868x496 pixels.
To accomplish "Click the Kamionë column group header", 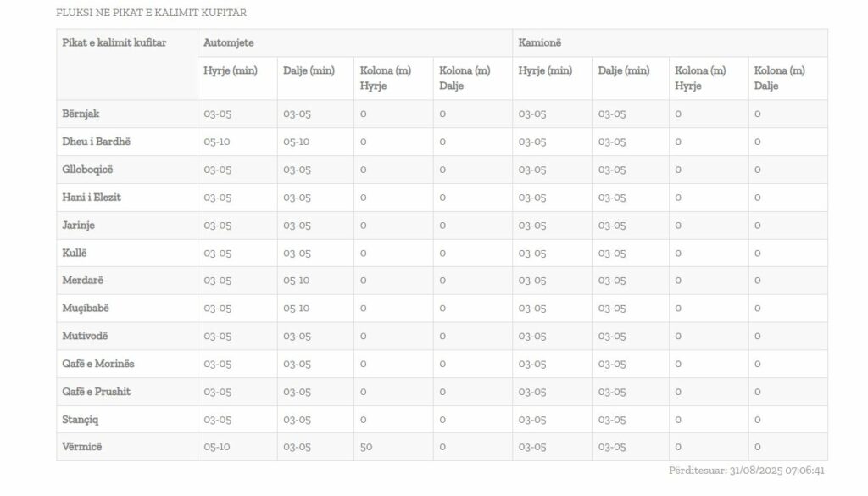I will pos(540,42).
